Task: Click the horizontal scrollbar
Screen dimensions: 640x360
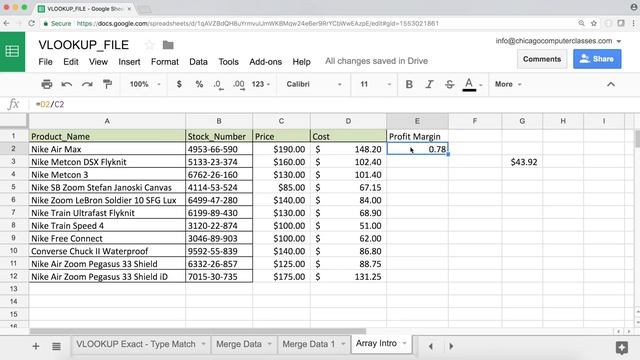Action: point(198,331)
